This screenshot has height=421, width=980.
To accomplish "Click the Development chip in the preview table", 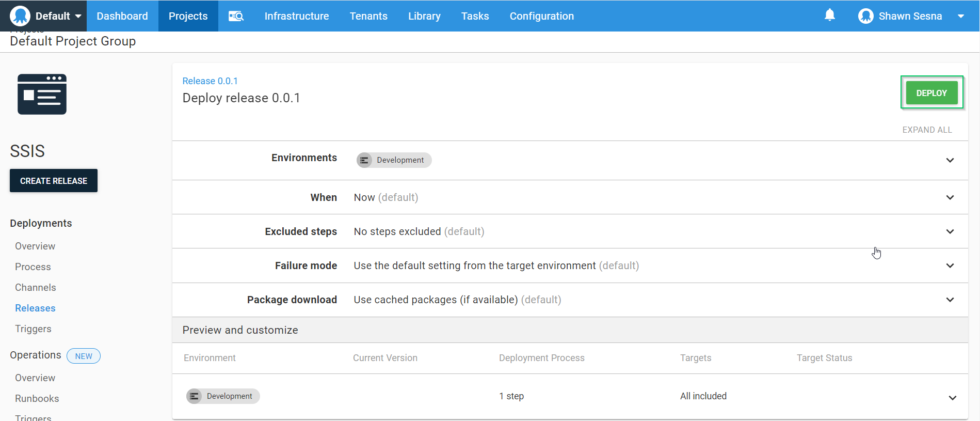I will [223, 396].
